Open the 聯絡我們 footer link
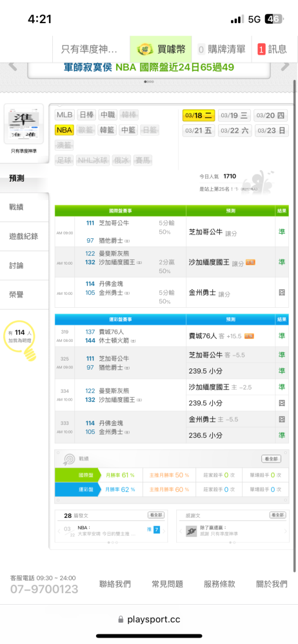The width and height of the screenshot is (298, 644). [x=115, y=584]
